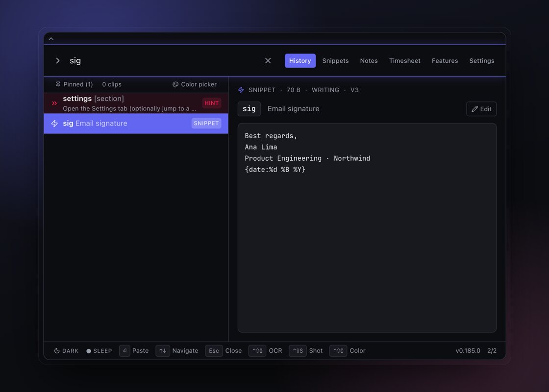The width and height of the screenshot is (549, 392).
Task: Click the "70 B" size label
Action: [x=294, y=90]
